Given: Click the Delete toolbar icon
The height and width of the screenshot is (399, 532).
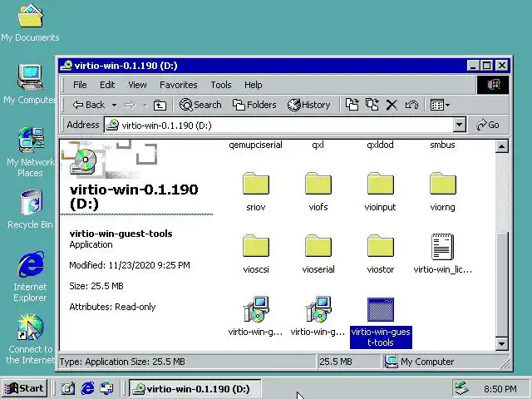Looking at the screenshot, I should [x=392, y=105].
